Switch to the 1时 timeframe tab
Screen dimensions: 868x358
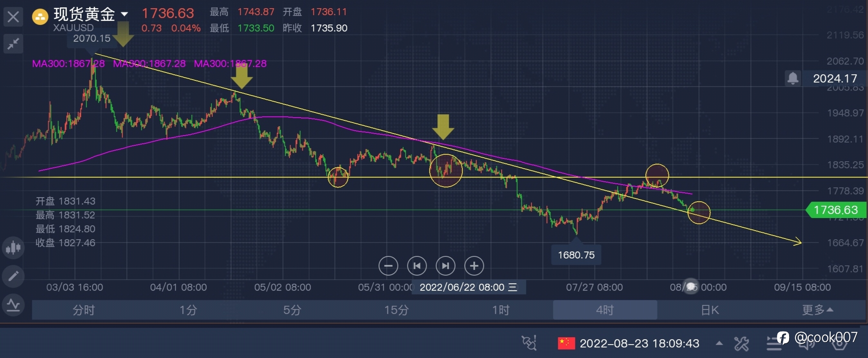[501, 310]
